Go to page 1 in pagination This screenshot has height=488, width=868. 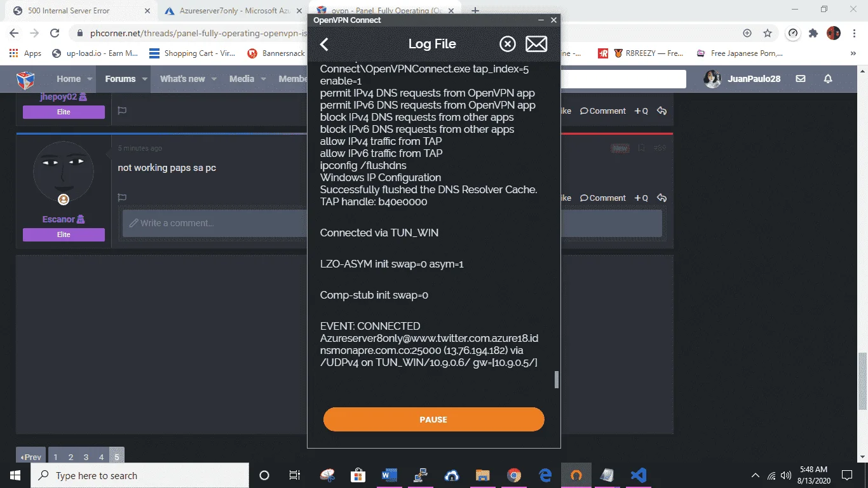click(55, 457)
